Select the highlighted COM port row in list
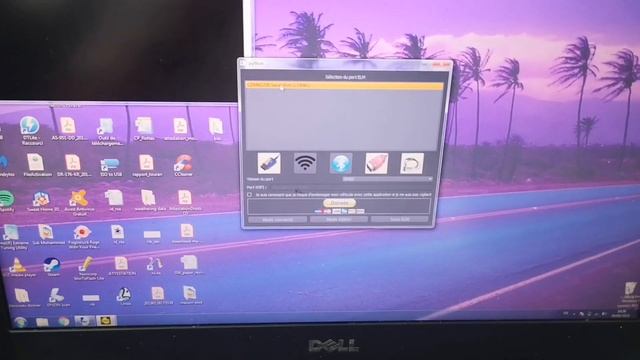The height and width of the screenshot is (360, 640). coord(344,85)
